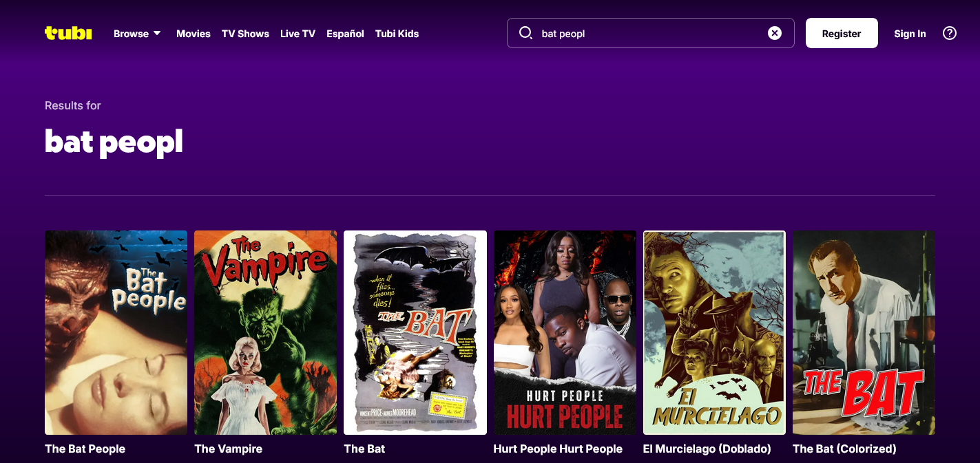Open the Español section
Viewport: 980px width, 463px height.
tap(345, 34)
